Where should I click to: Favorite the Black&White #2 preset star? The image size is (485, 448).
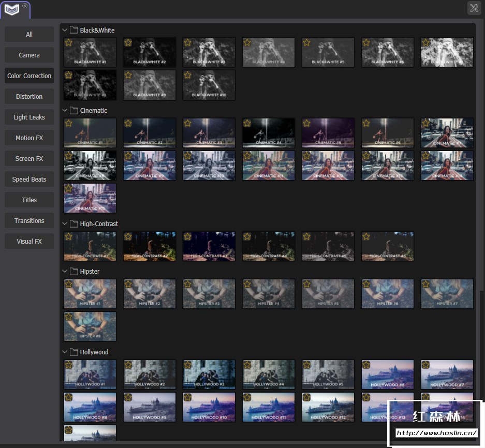pyautogui.click(x=128, y=42)
